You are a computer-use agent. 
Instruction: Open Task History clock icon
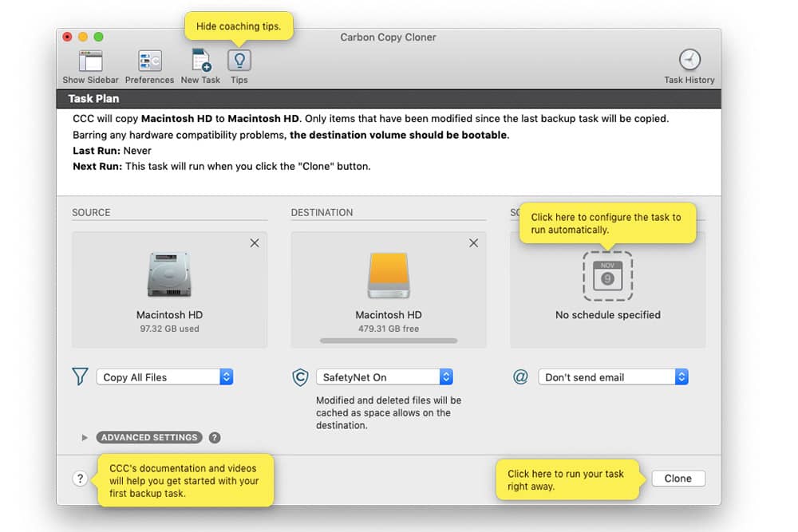(x=689, y=60)
